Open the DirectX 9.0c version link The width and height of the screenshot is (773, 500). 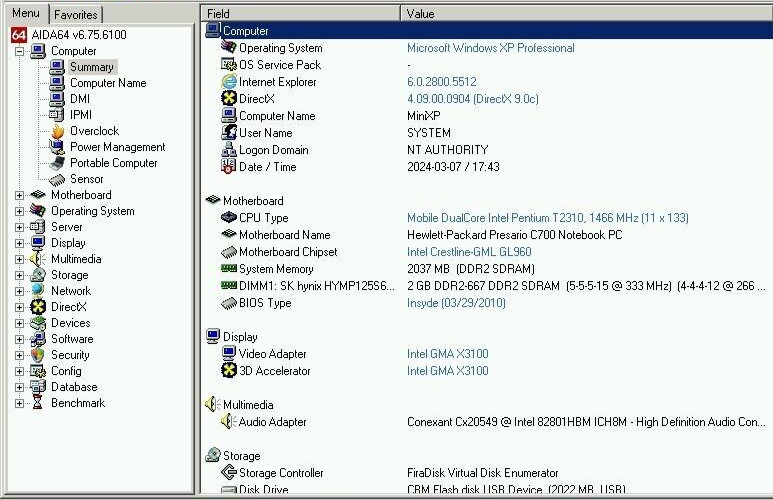[x=473, y=99]
